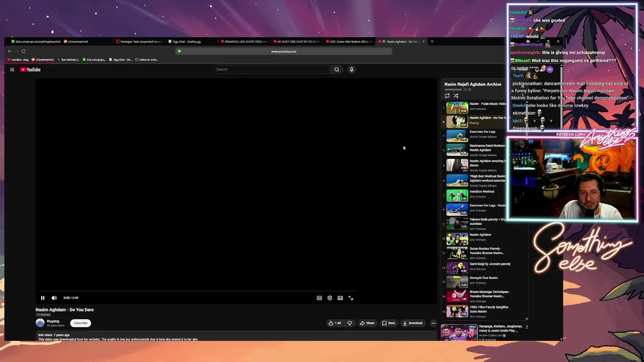Viewport: 644px width, 362px height.
Task: Subscribe to Rogdog channel
Action: click(x=80, y=323)
